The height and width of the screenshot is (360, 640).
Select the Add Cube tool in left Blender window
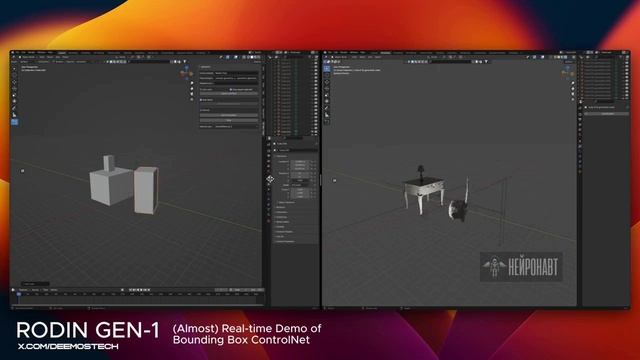coord(14,122)
